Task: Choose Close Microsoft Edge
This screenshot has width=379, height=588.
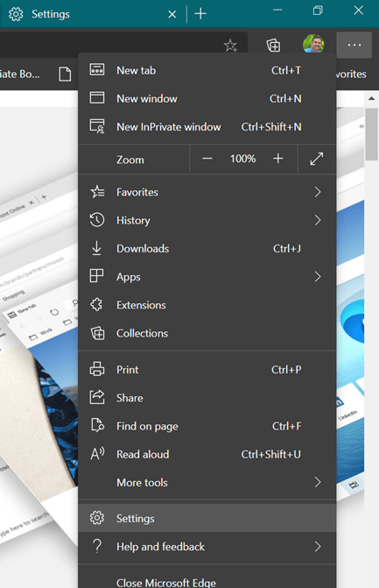Action: (x=207, y=579)
